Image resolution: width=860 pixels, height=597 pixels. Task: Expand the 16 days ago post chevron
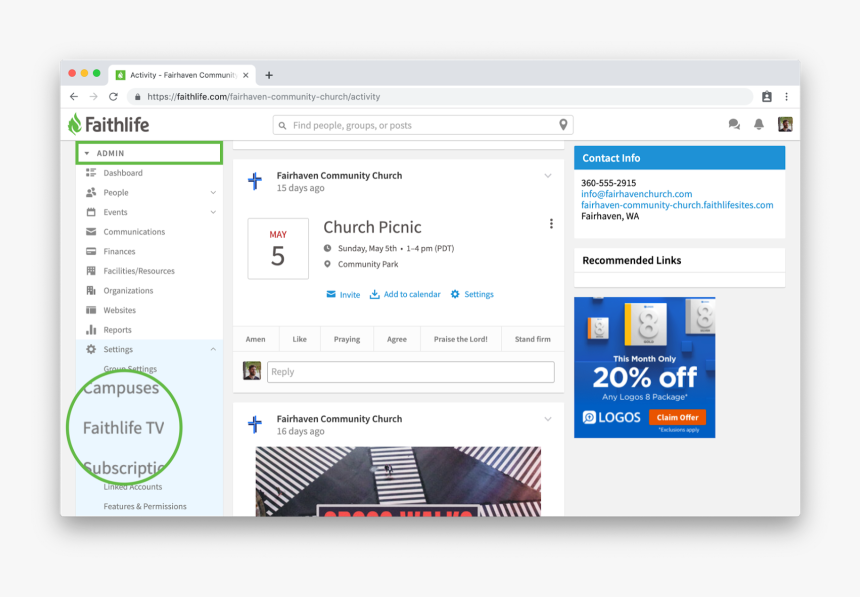point(548,419)
